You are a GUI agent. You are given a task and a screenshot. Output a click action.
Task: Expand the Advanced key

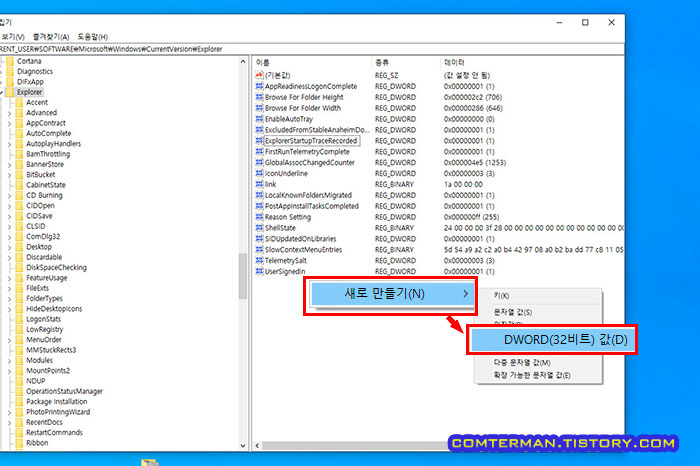[9, 113]
